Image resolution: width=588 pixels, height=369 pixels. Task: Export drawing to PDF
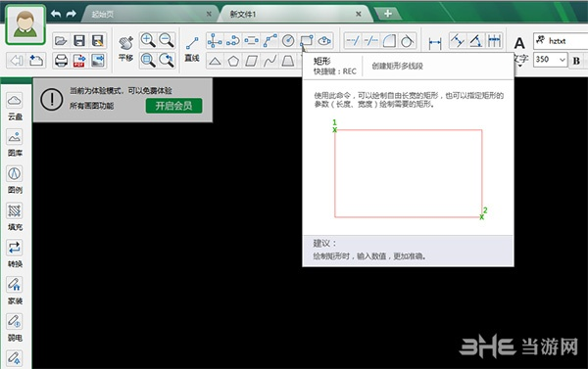tap(79, 60)
